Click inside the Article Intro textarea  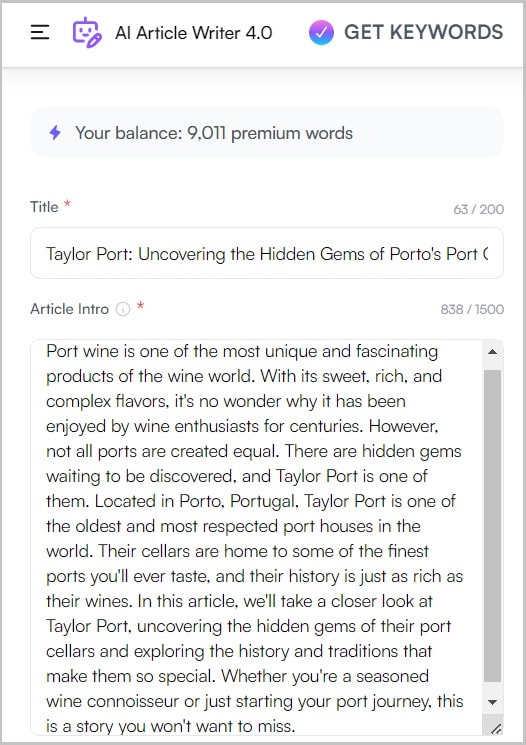(x=267, y=537)
